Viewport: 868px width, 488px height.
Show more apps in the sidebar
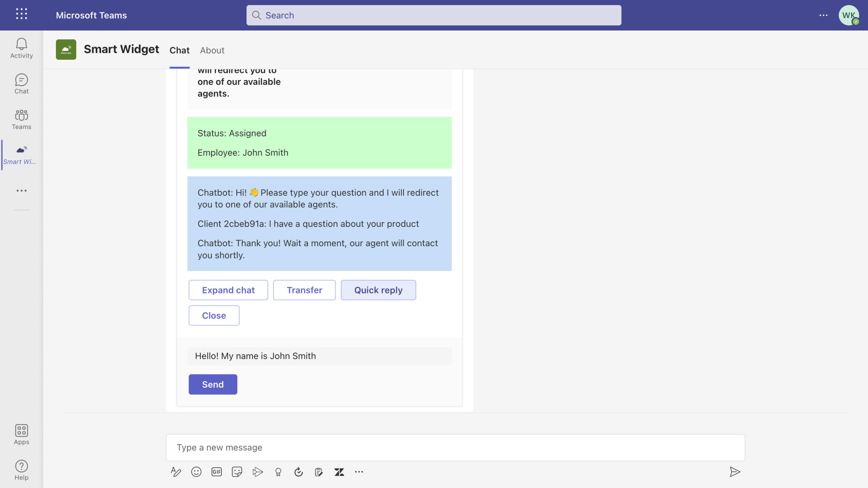[x=21, y=191]
